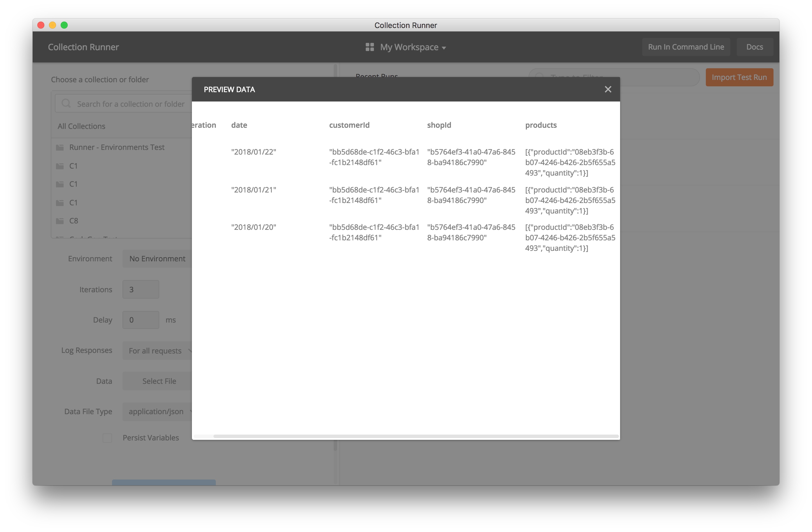
Task: Click Run In Command Line
Action: 687,47
